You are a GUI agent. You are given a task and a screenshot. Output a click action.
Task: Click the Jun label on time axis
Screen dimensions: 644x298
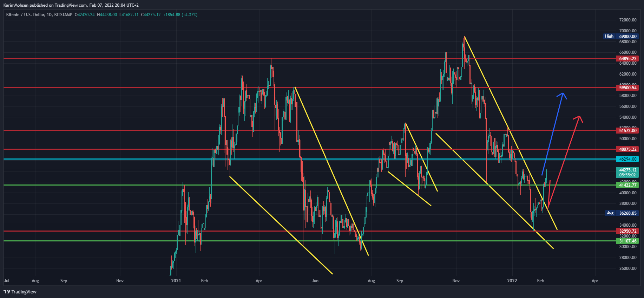pyautogui.click(x=315, y=281)
